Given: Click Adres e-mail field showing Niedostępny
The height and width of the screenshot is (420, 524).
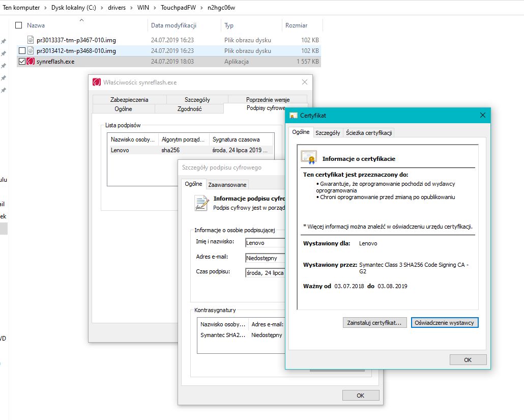Looking at the screenshot, I should (x=266, y=258).
